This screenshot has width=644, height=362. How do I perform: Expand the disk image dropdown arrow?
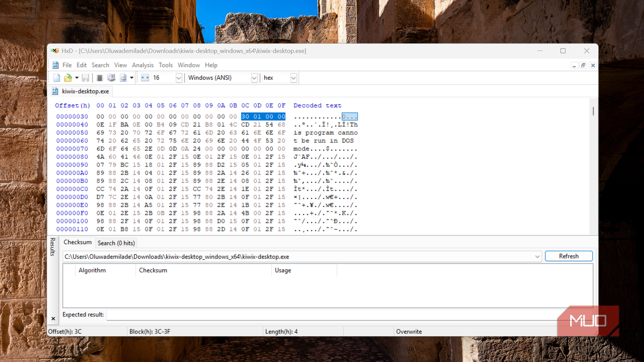coord(132,78)
